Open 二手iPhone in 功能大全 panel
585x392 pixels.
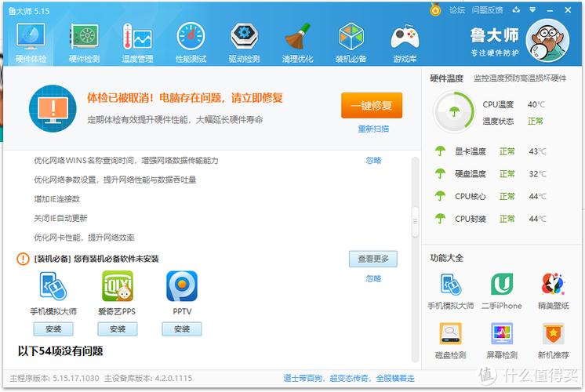[502, 292]
